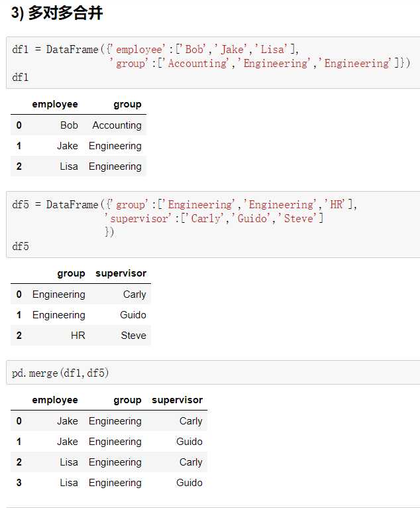Click the 'supervisor' header in the df5 output table
This screenshot has height=508, width=420.
(x=121, y=273)
